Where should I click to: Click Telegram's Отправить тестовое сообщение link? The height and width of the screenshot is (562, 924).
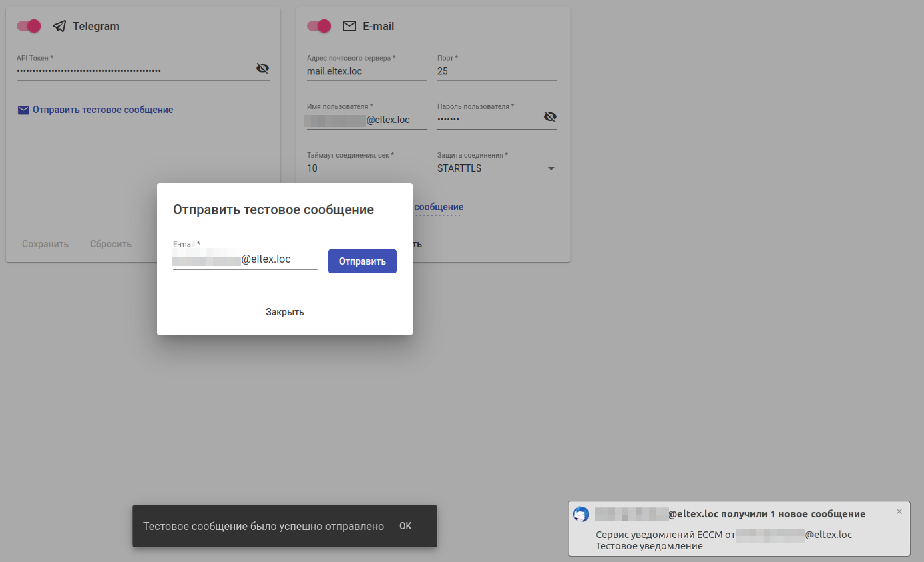[102, 110]
